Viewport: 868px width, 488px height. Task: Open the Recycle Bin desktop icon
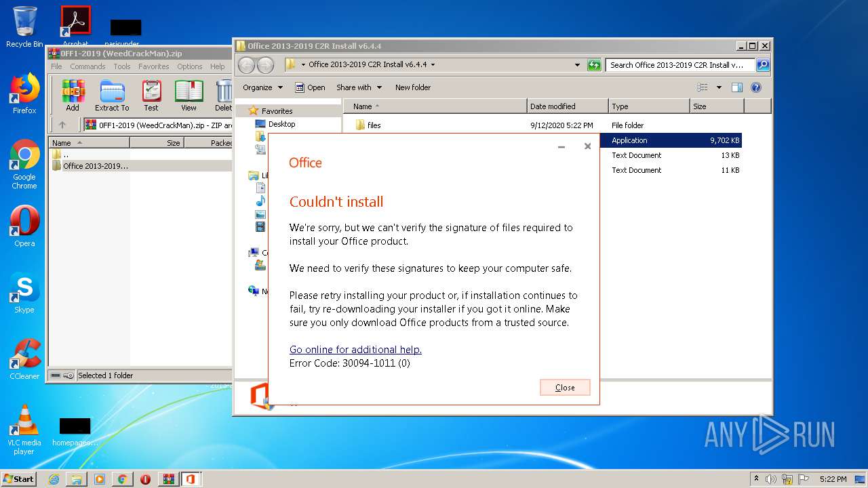point(24,27)
